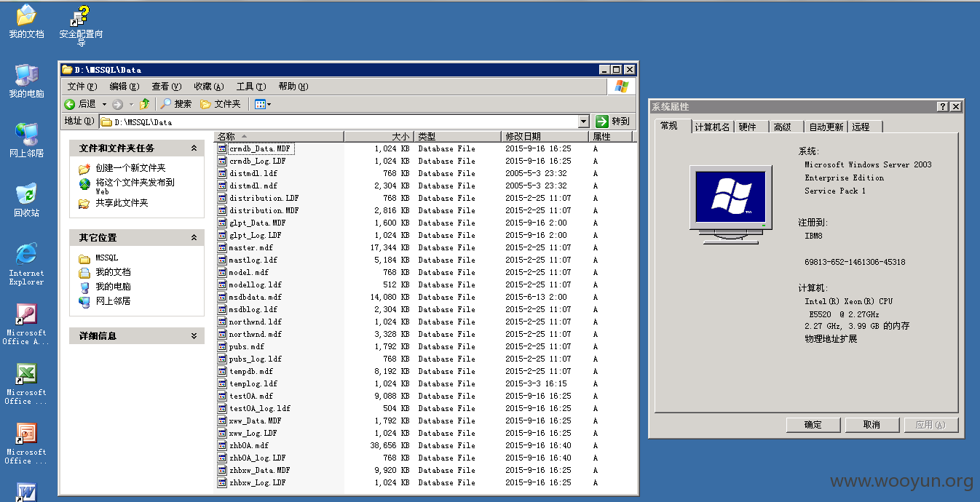Select the Microsoft Office Excel desktop shortcut

click(x=26, y=383)
